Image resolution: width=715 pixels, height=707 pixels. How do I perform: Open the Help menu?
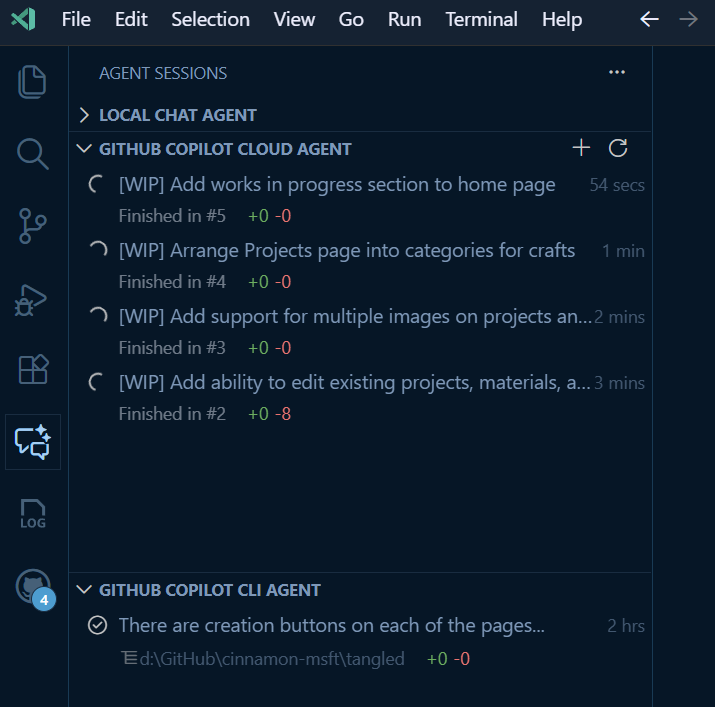(x=562, y=20)
